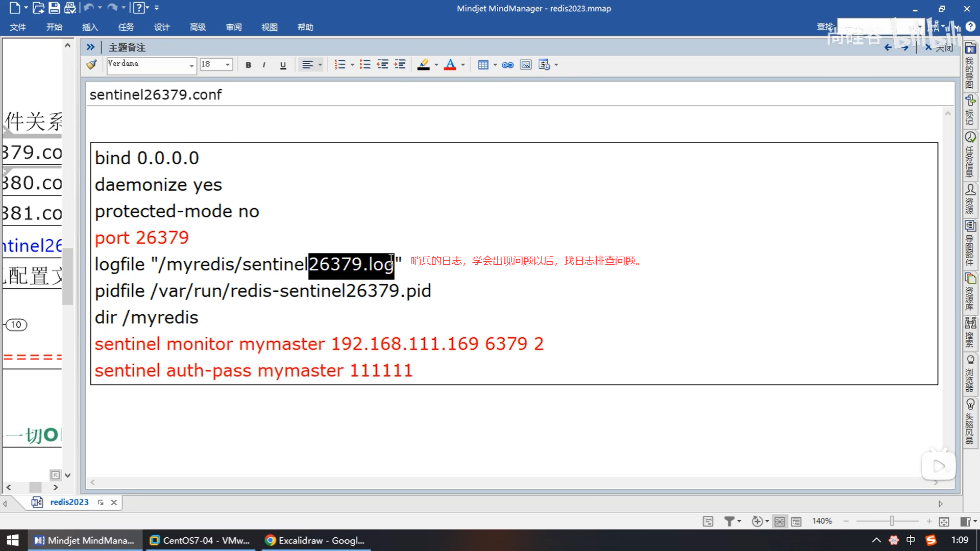This screenshot has width=980, height=551.
Task: Increase indent of the notes text
Action: tap(400, 65)
